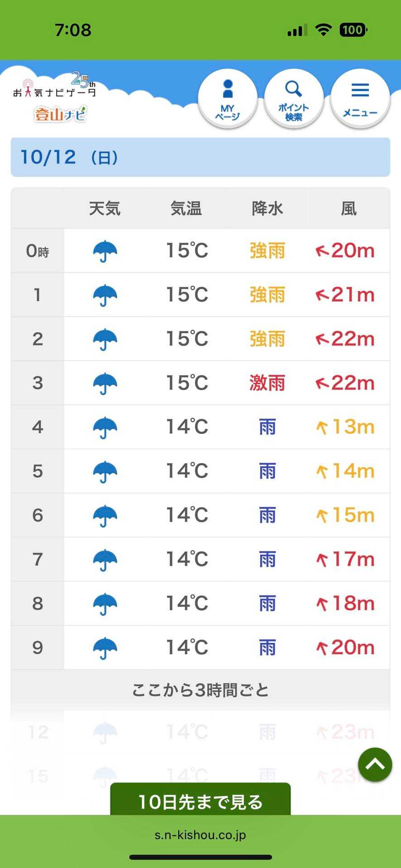Tap the umbrella icon in the 3 o'clock row
401x868 pixels.
(105, 383)
